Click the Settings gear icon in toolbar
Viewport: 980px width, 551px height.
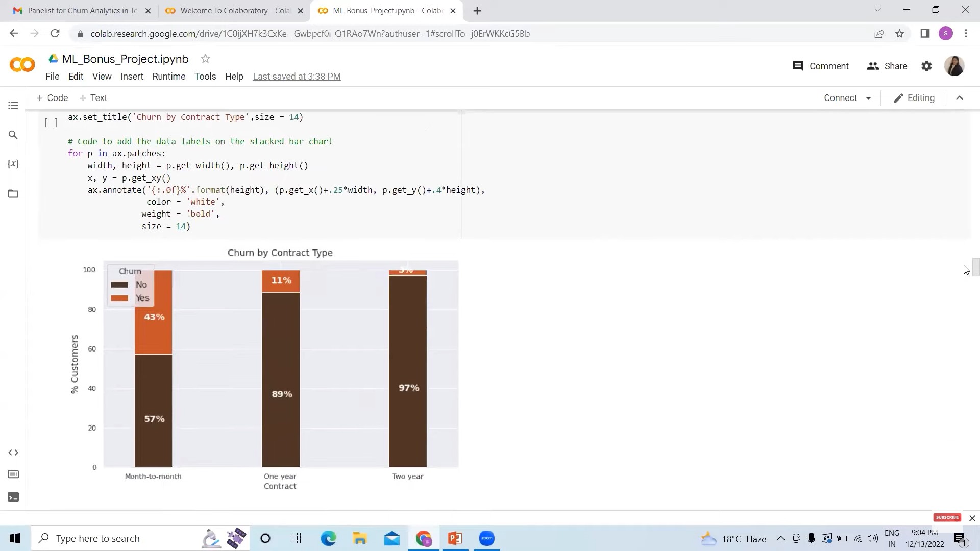927,66
